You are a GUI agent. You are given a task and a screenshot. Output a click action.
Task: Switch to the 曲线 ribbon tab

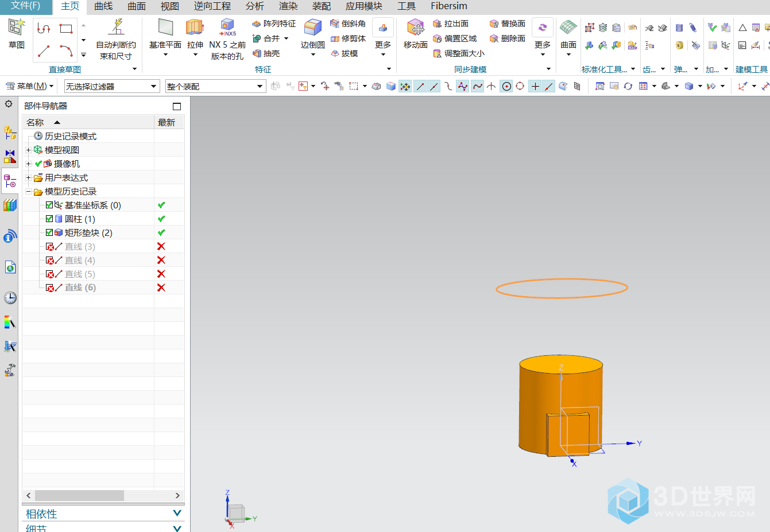(103, 6)
